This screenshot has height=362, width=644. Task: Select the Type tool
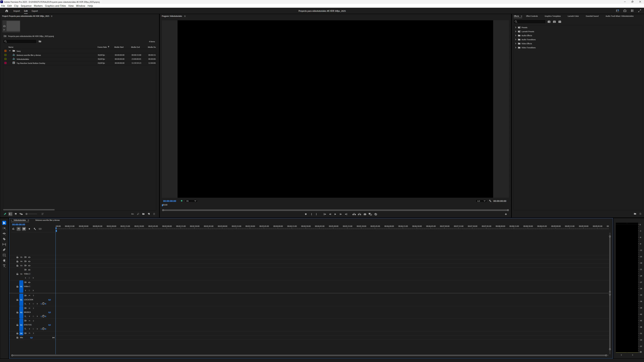click(x=4, y=266)
